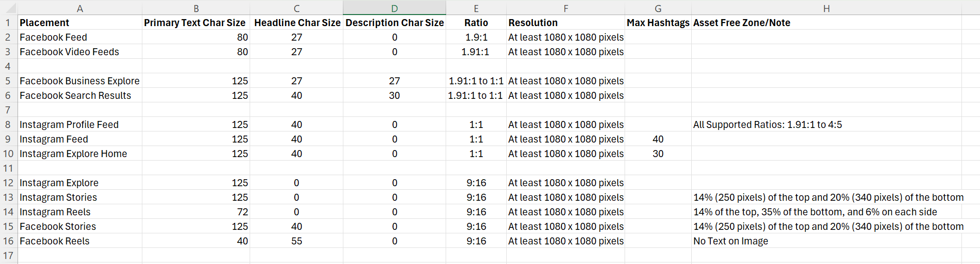Click the No Text on Image note
Screen dimensions: 980x264
(730, 241)
